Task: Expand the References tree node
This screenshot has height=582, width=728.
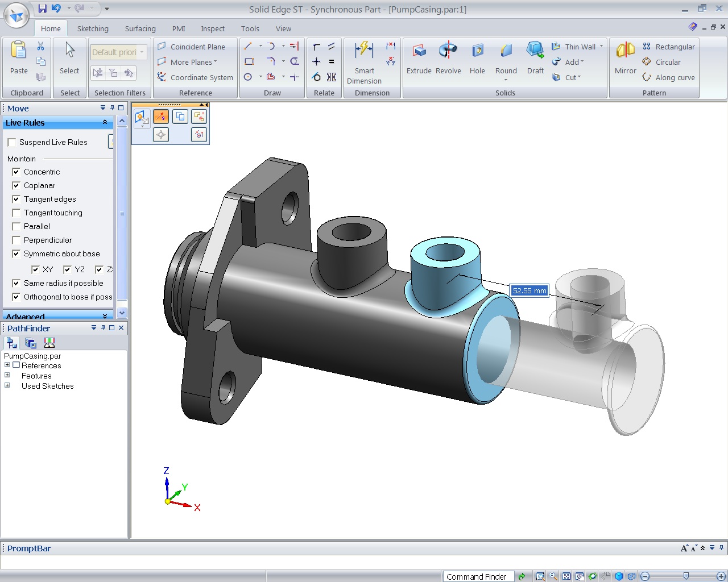Action: click(x=7, y=365)
